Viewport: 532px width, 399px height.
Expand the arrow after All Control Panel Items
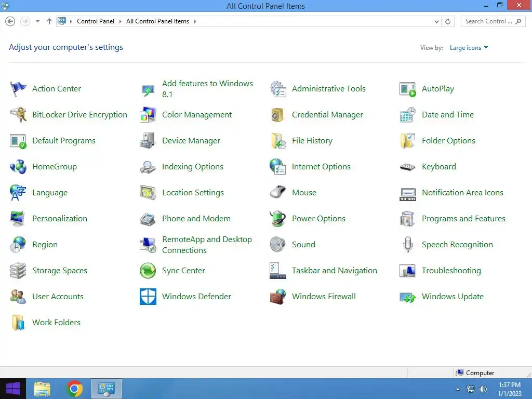click(x=195, y=21)
